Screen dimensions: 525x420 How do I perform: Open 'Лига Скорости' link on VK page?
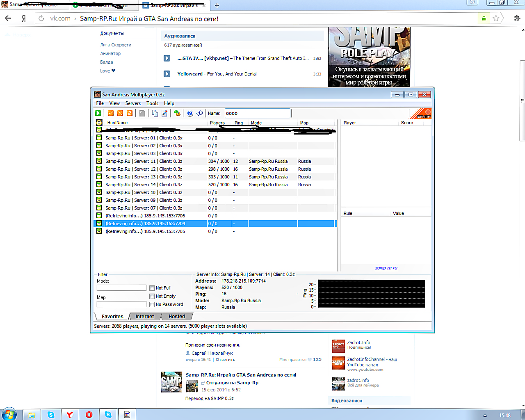coord(116,45)
